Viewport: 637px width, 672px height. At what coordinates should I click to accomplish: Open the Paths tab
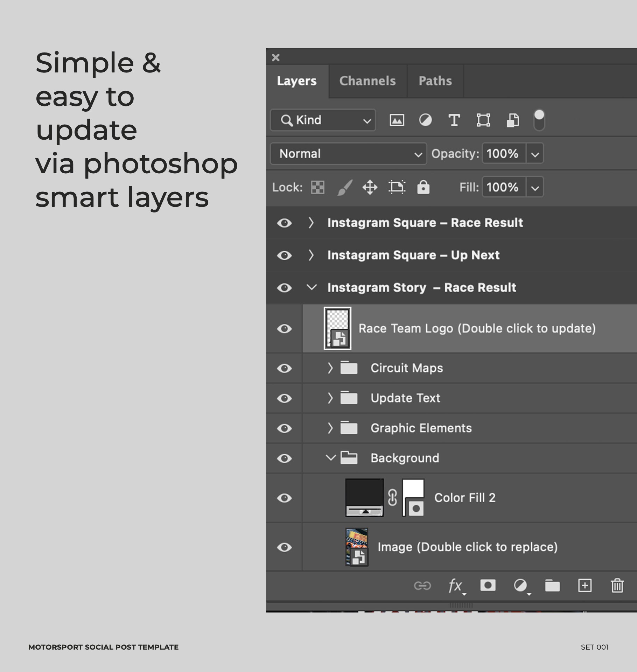coord(435,81)
